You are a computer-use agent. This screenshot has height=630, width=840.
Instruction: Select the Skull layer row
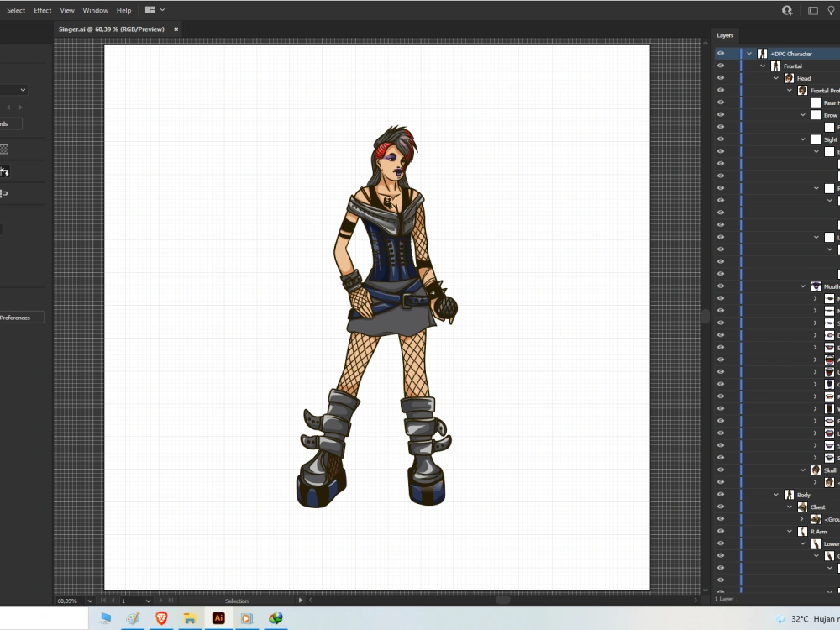pos(777,470)
